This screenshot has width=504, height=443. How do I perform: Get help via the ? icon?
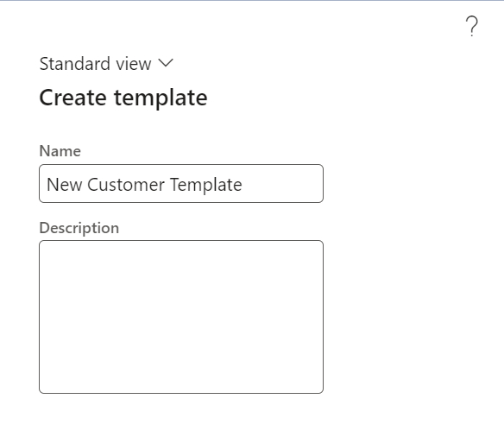click(471, 26)
